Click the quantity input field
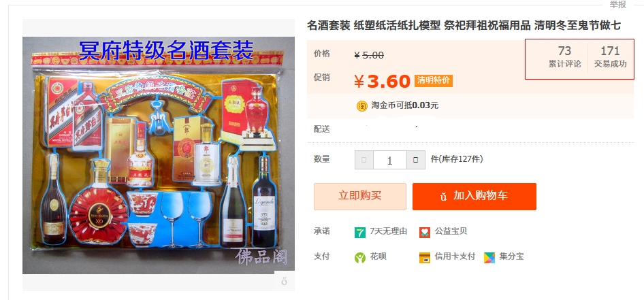 pyautogui.click(x=390, y=160)
